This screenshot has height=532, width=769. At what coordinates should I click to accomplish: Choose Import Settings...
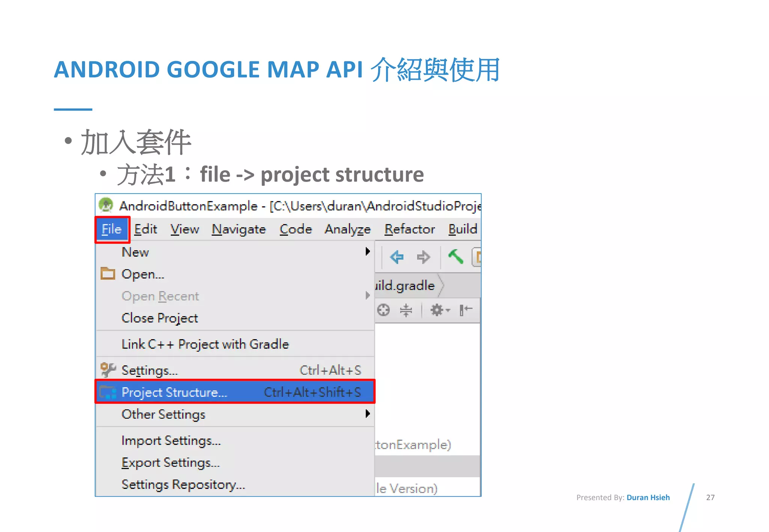click(235, 440)
